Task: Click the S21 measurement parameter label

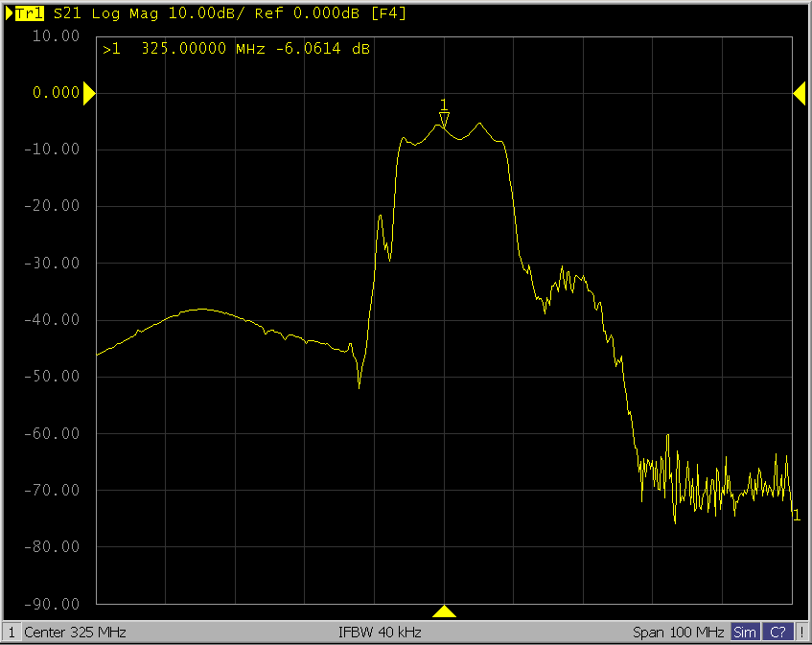Action: [x=66, y=13]
